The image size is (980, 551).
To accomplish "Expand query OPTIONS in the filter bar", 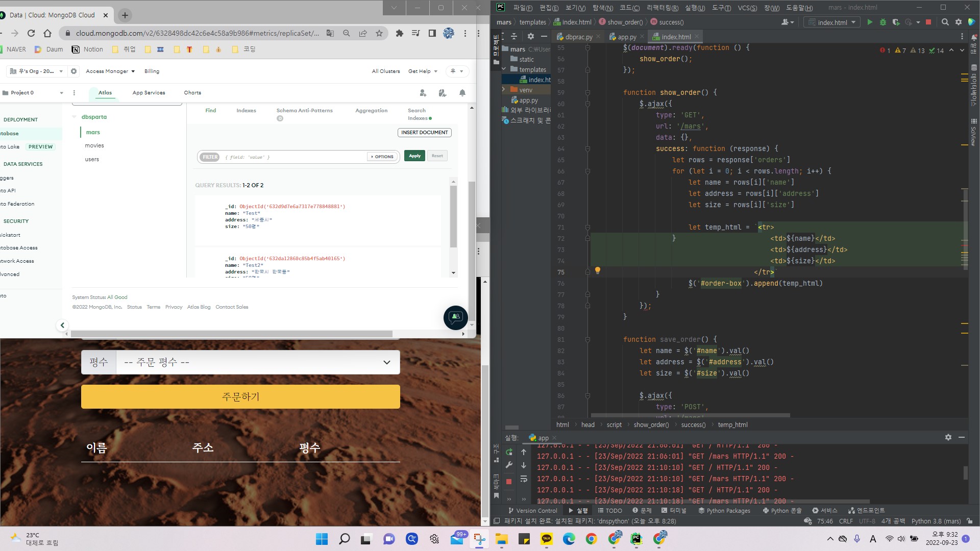I will coord(382,157).
